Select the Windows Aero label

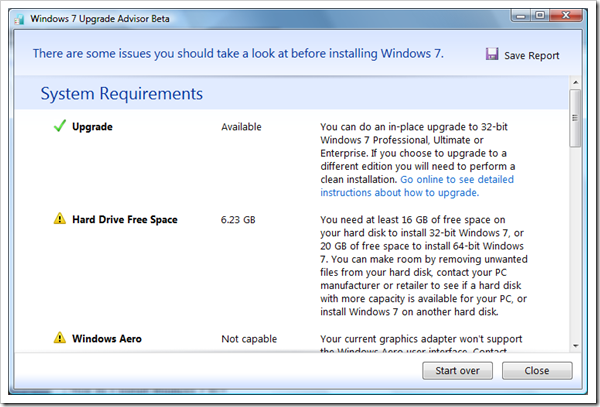pos(107,339)
